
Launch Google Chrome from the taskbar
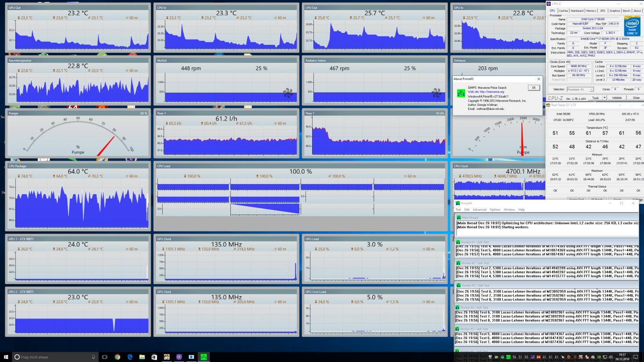tap(117, 357)
